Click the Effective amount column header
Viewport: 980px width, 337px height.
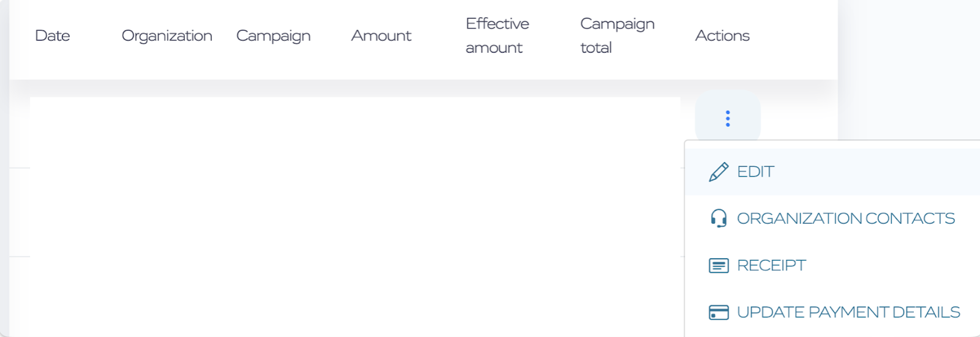tap(497, 35)
